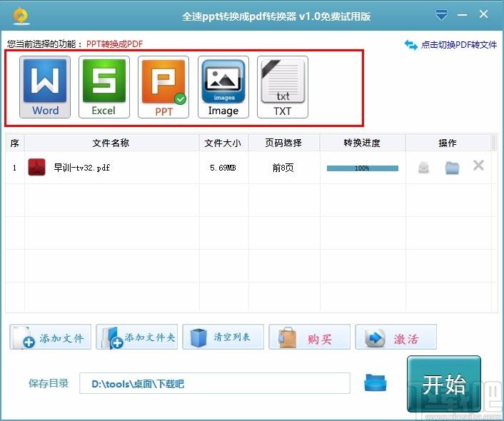
Task: Select the Excel conversion icon
Action: 104,87
